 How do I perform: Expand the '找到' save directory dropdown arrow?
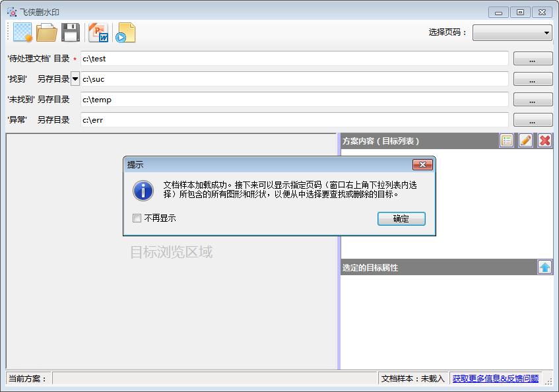(x=75, y=79)
